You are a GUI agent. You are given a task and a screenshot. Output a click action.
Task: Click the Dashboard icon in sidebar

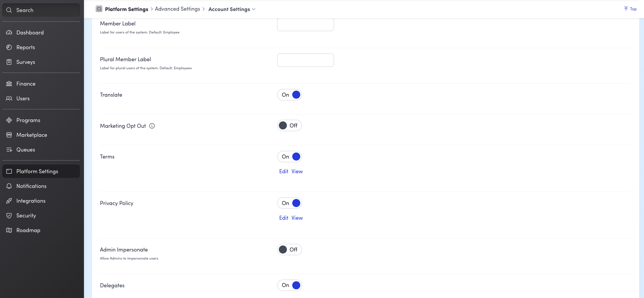[9, 32]
